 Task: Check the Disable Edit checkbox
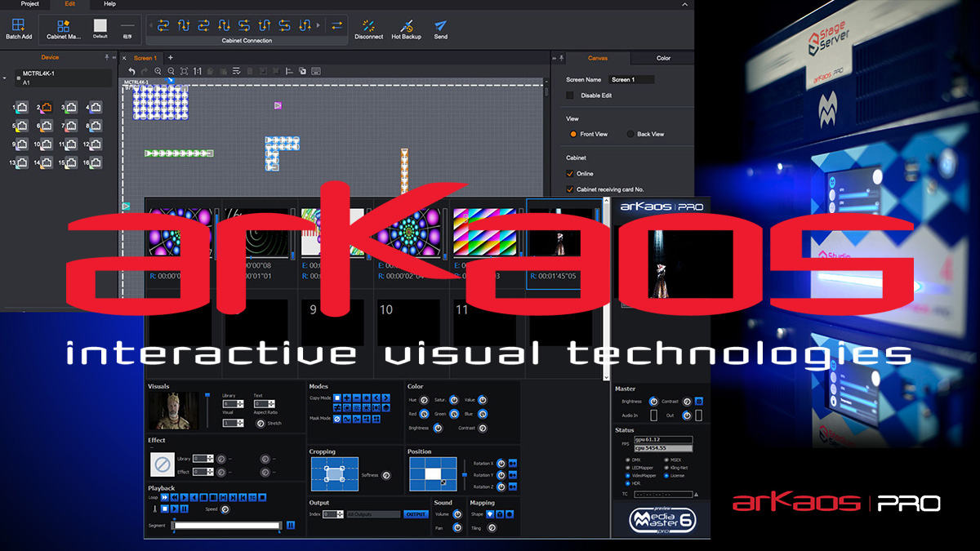[570, 96]
